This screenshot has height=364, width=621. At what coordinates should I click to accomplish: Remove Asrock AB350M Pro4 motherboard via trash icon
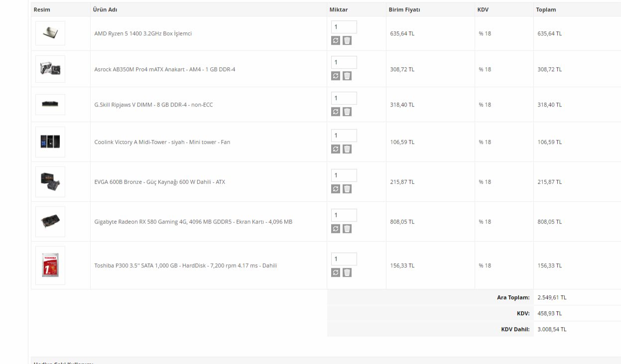(x=347, y=76)
